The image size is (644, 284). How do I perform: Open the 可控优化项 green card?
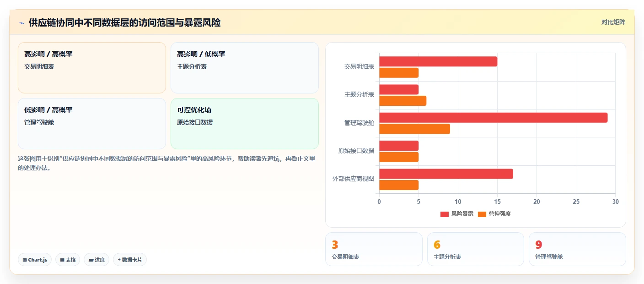(245, 124)
